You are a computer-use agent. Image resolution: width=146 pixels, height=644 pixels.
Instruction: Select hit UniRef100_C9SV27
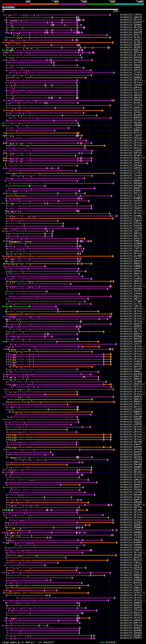[x=131, y=344]
